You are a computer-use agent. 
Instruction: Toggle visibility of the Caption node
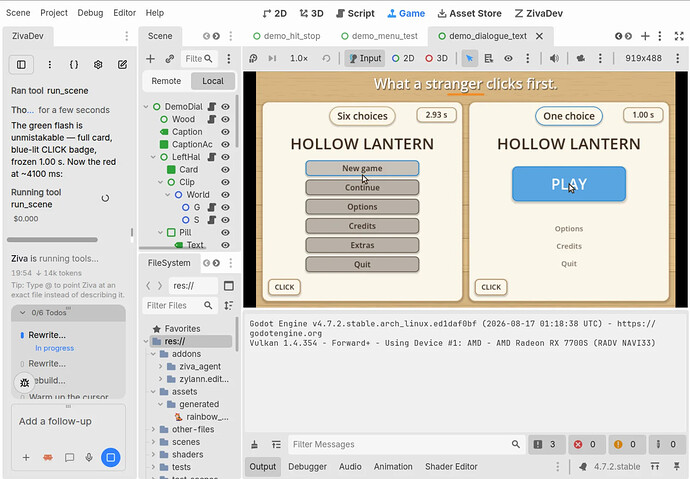226,132
